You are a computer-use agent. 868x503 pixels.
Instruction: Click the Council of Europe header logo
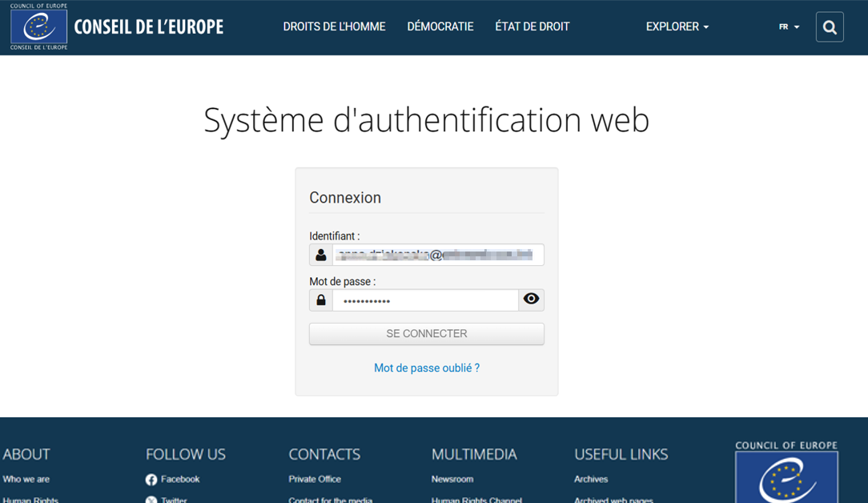38,26
